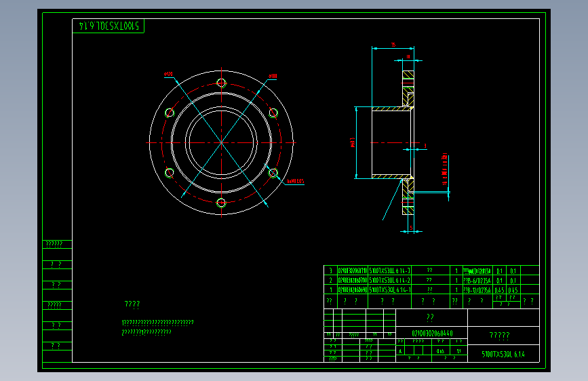This screenshot has height=381, width=588.
Task: Click the letter A cell in title block
Action: click(400, 351)
